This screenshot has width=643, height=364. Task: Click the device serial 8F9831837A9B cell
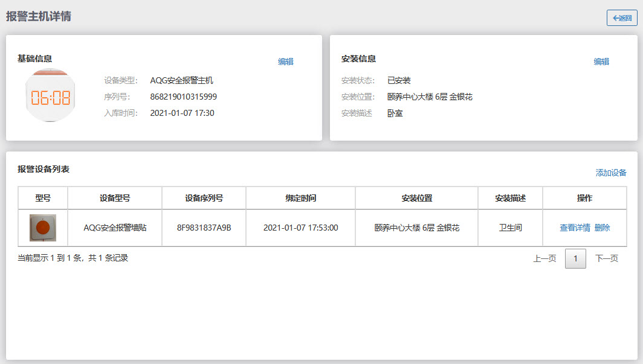[204, 228]
